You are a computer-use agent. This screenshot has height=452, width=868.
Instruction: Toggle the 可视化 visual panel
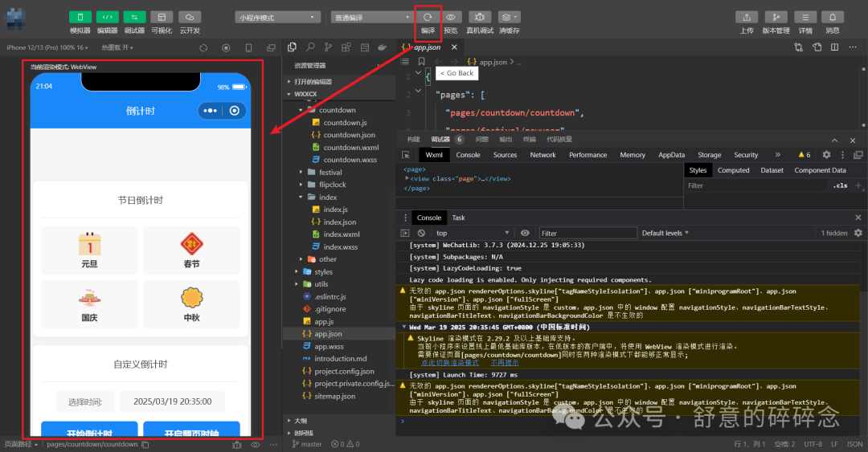pyautogui.click(x=162, y=17)
